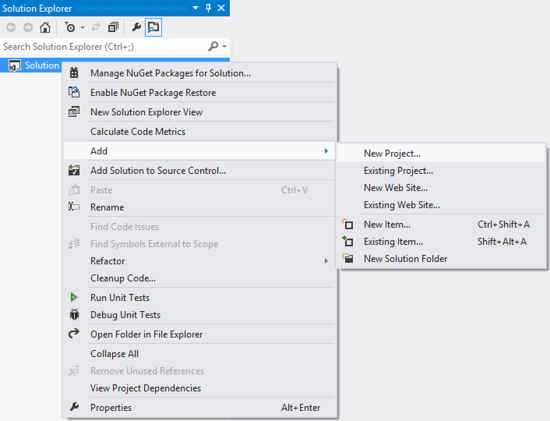Screen dimensions: 550x421
Task: Click the Back navigation arrow icon
Action: click(11, 27)
